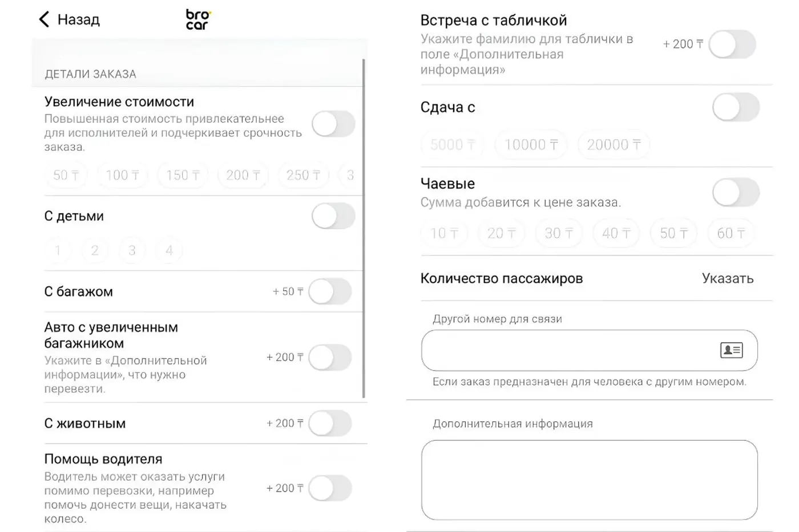Choose 3 children in «С детьми»

(132, 250)
